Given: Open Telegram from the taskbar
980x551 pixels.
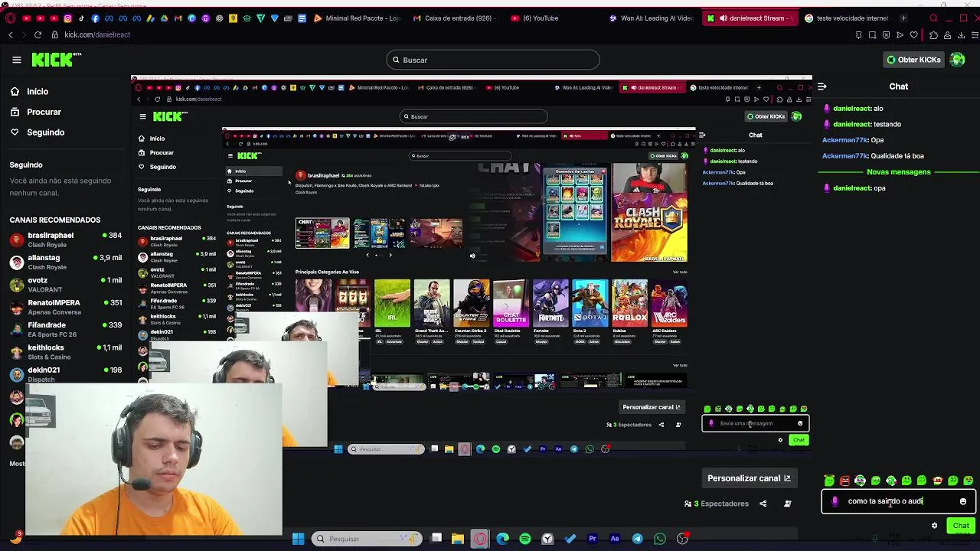Looking at the screenshot, I should click(x=637, y=539).
